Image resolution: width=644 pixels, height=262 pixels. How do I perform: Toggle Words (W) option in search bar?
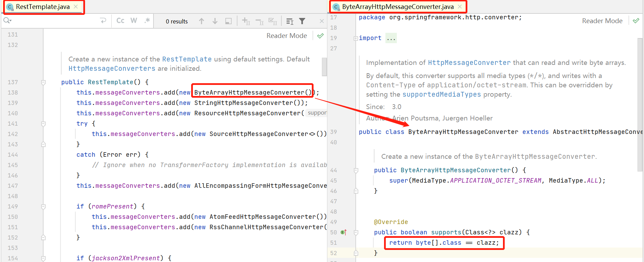click(x=134, y=21)
